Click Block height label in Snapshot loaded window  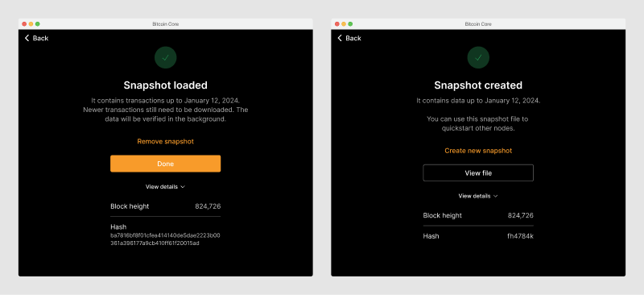130,206
